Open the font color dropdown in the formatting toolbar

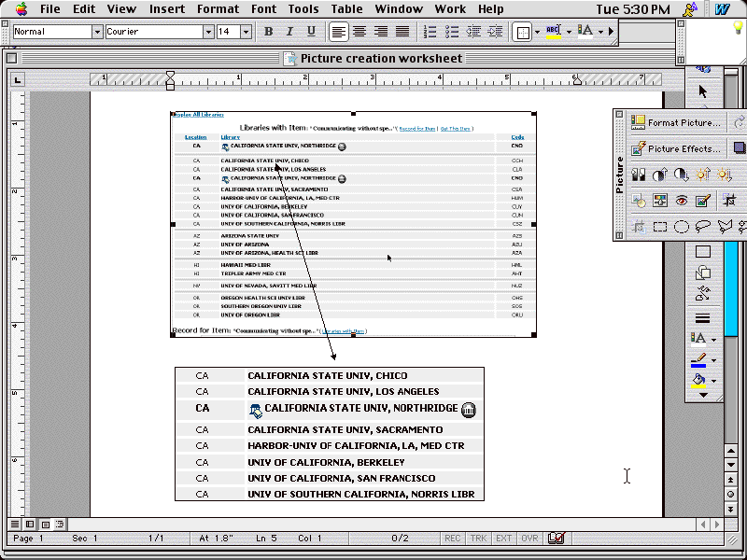(600, 32)
